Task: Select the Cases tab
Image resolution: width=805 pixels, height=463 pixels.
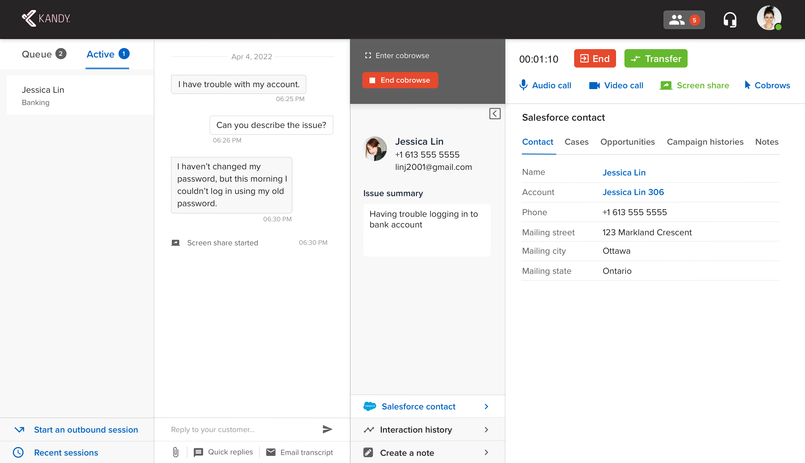Action: [577, 142]
